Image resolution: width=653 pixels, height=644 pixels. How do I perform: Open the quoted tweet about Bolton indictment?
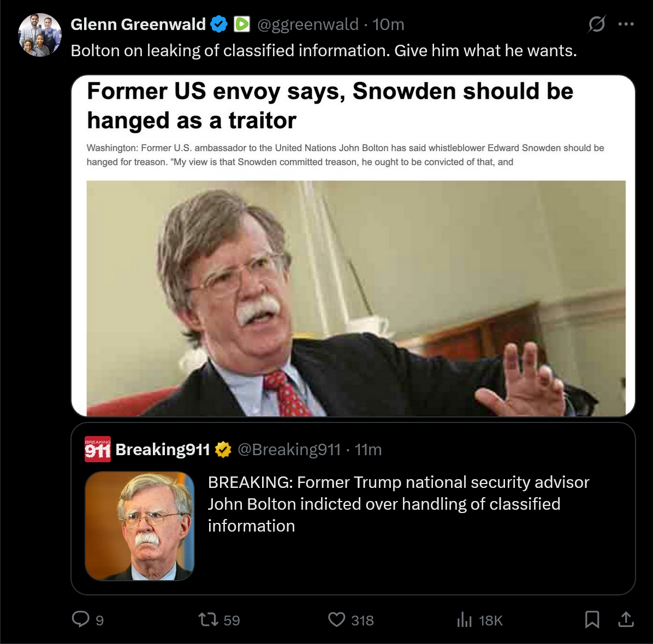353,509
